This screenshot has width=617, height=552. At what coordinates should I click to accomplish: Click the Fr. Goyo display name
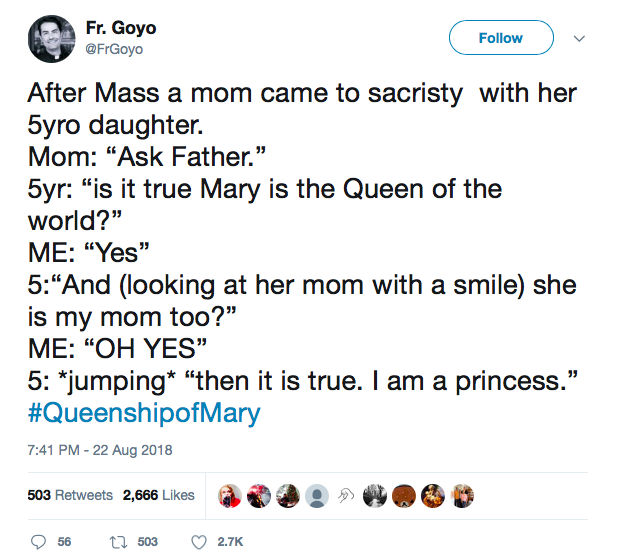(x=121, y=28)
